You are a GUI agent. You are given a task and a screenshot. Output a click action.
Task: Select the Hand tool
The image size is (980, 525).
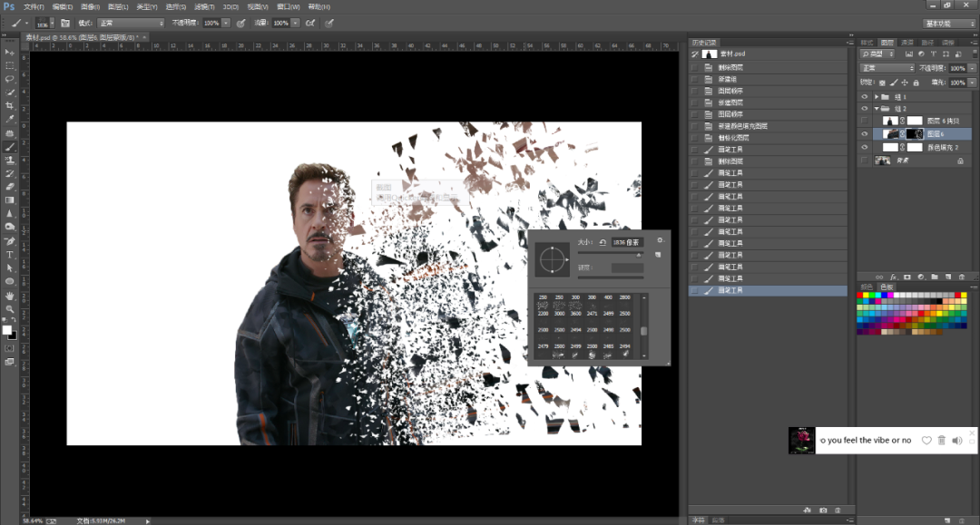(x=9, y=296)
